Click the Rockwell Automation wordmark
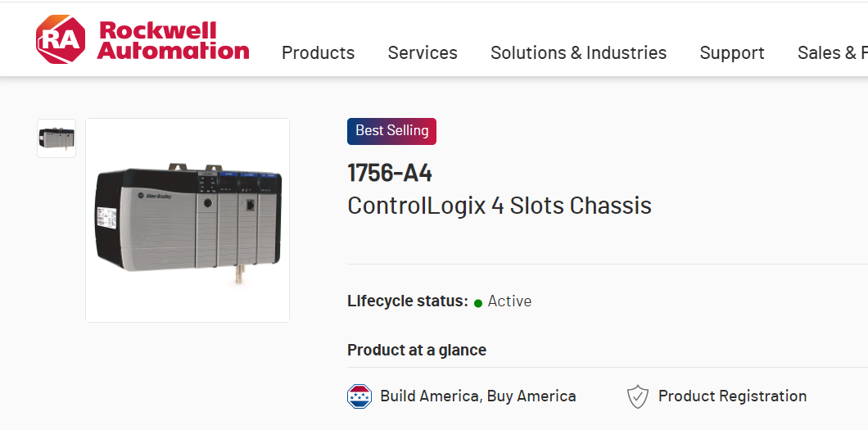The image size is (868, 430). pos(173,41)
